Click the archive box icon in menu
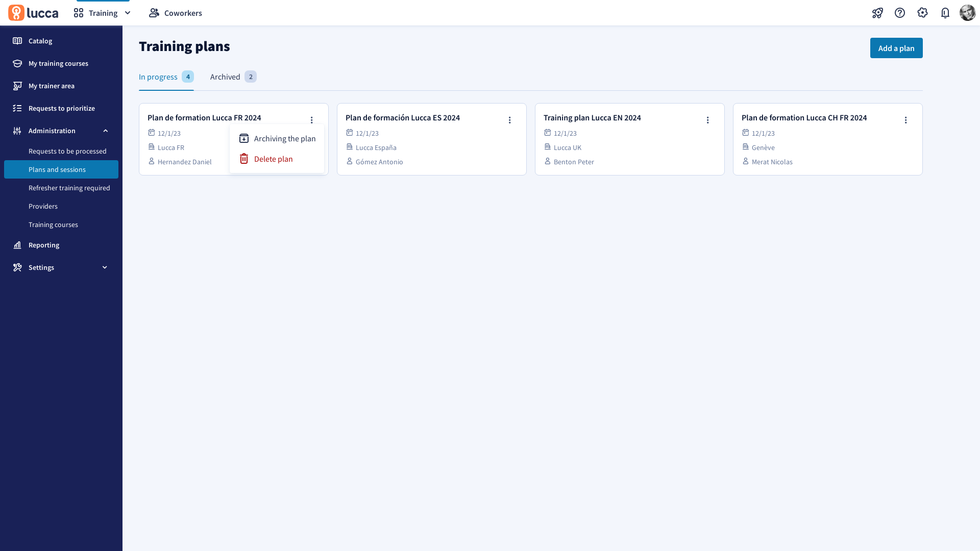This screenshot has width=980, height=551. (244, 138)
